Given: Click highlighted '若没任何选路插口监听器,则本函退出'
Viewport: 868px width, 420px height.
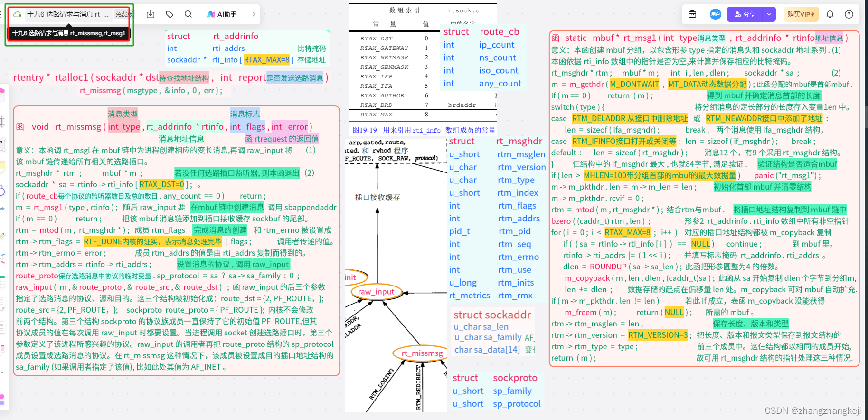Looking at the screenshot, I should 237,173.
